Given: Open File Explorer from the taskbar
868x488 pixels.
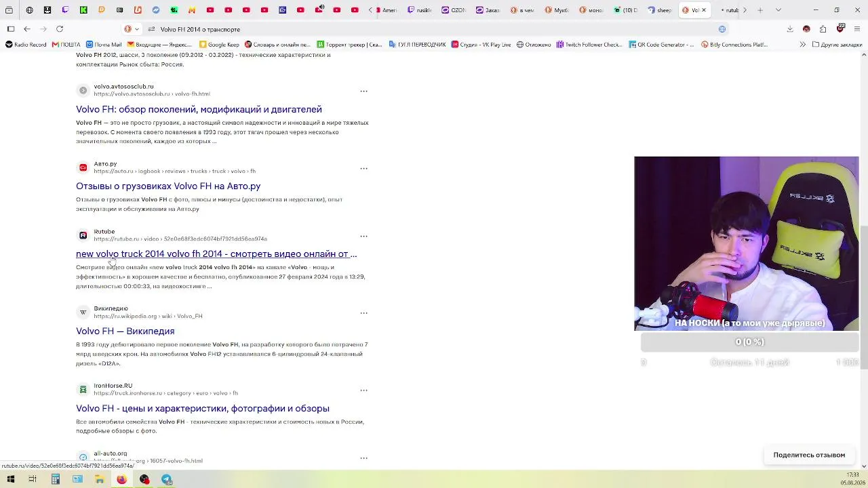Looking at the screenshot, I should pyautogui.click(x=99, y=479).
